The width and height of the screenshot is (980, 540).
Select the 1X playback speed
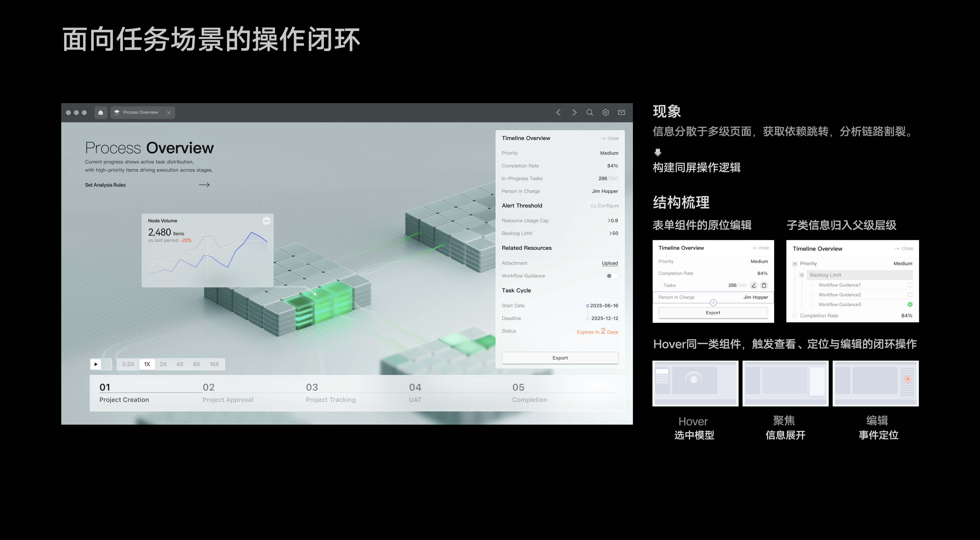pos(147,364)
